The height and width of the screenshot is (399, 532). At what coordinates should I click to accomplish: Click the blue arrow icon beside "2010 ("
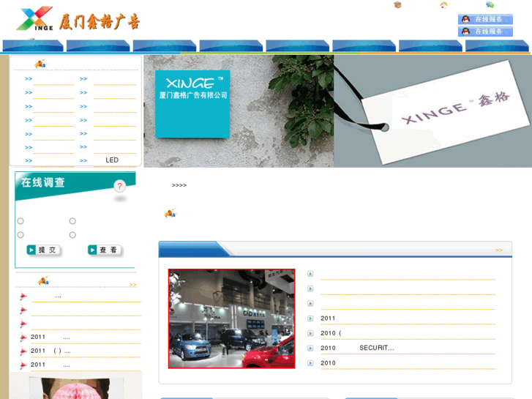[x=310, y=333]
